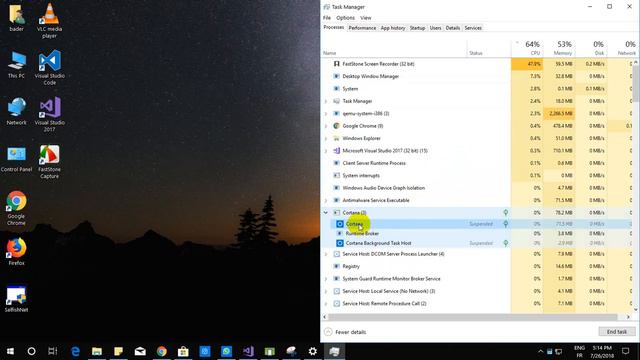The width and height of the screenshot is (640, 360).
Task: Expand the qemu-system-i386 process group
Action: click(x=326, y=113)
